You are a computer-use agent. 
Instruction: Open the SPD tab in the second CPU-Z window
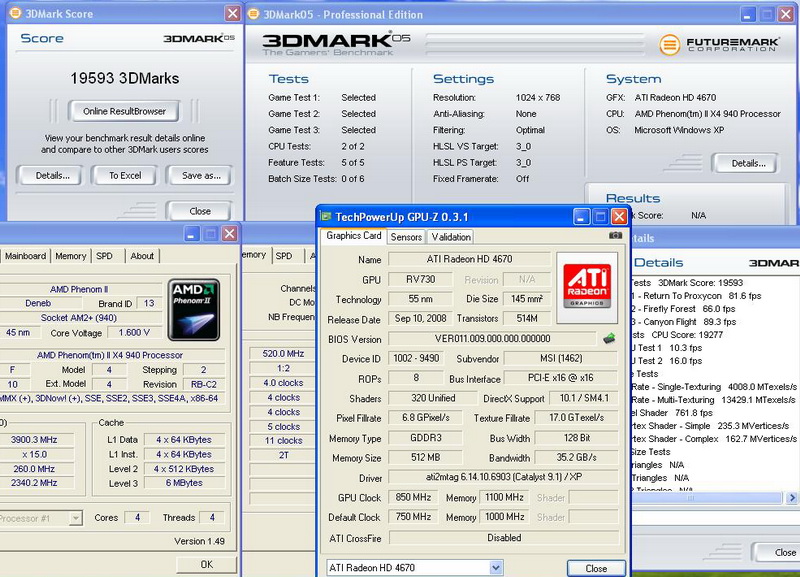pyautogui.click(x=284, y=256)
